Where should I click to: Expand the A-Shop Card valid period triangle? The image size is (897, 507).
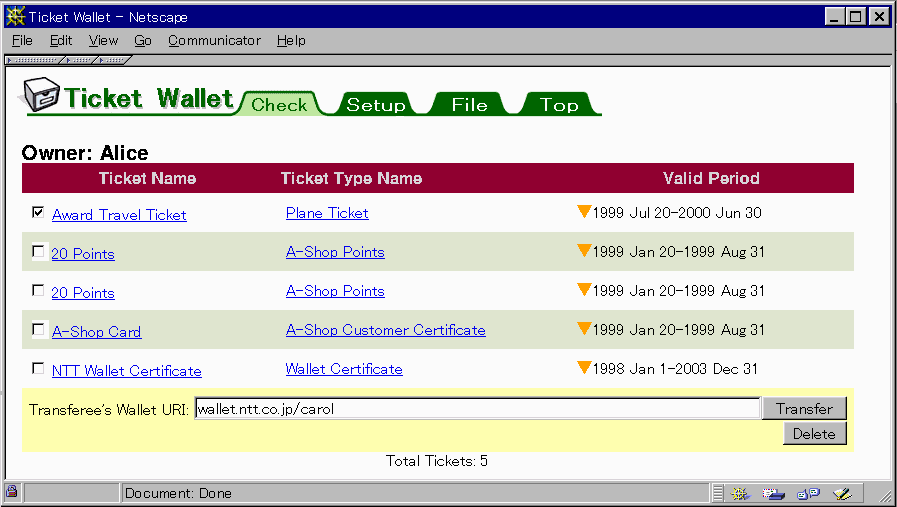click(584, 329)
